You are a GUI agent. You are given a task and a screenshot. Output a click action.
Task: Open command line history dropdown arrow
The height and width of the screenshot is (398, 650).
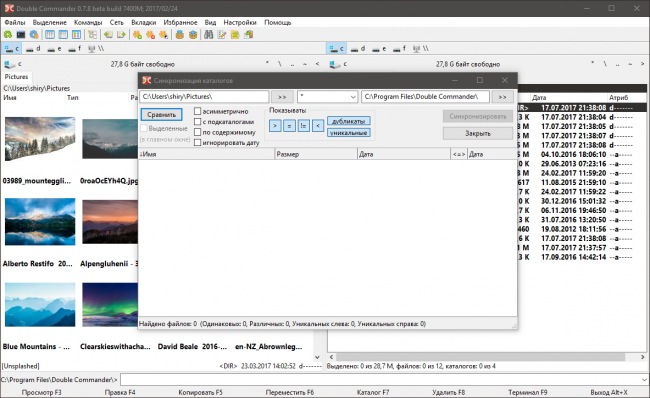[x=644, y=379]
